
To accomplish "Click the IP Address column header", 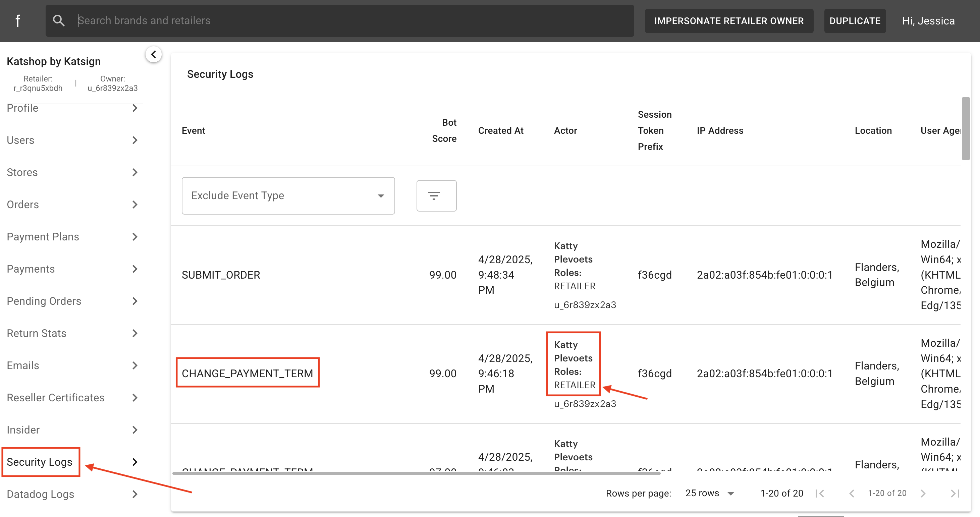I will (720, 130).
